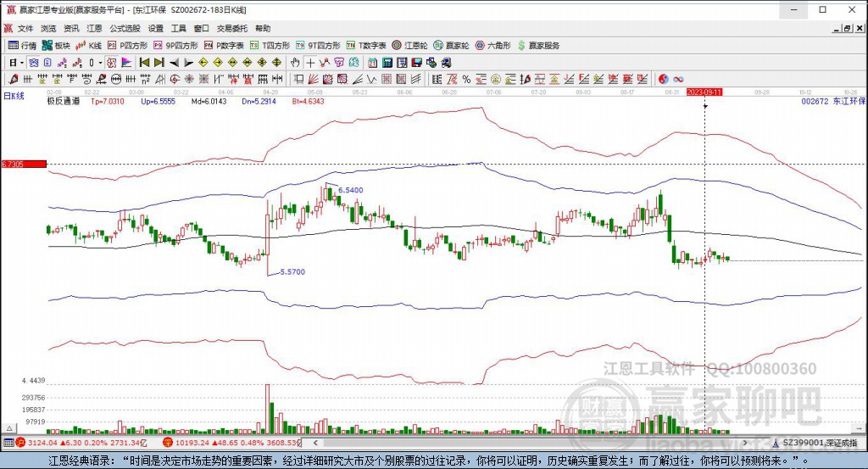Open the 窗口 menu
This screenshot has width=868, height=469.
201,28
